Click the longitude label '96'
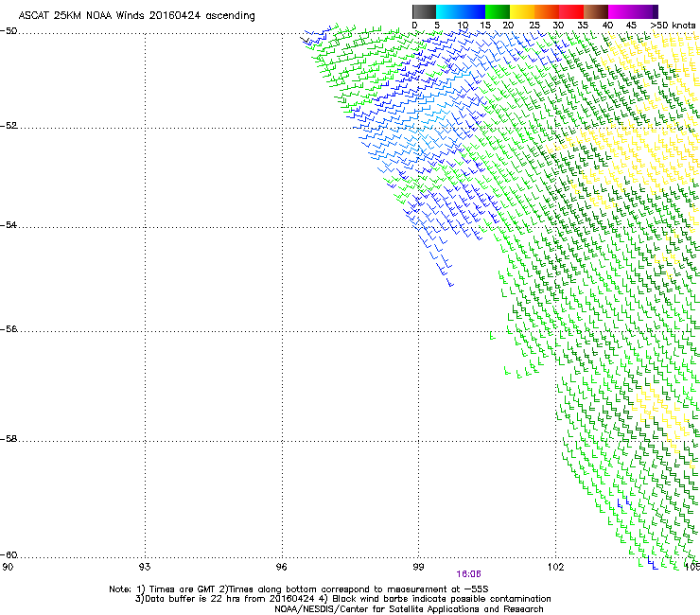The width and height of the screenshot is (700, 615). 282,567
